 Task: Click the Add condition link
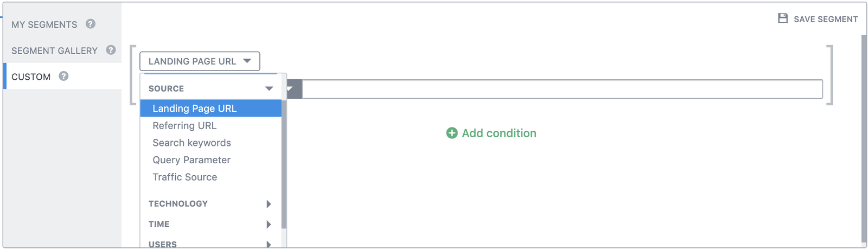[x=499, y=133]
